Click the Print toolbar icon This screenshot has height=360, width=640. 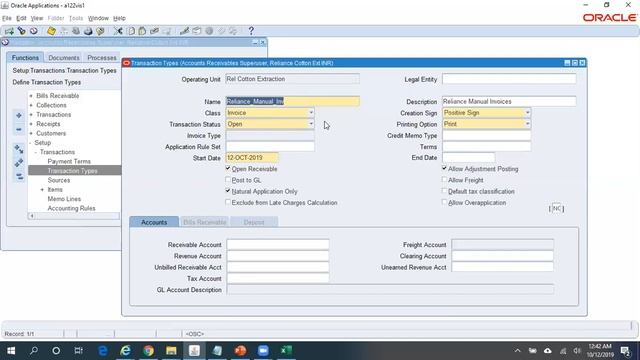tap(88, 31)
